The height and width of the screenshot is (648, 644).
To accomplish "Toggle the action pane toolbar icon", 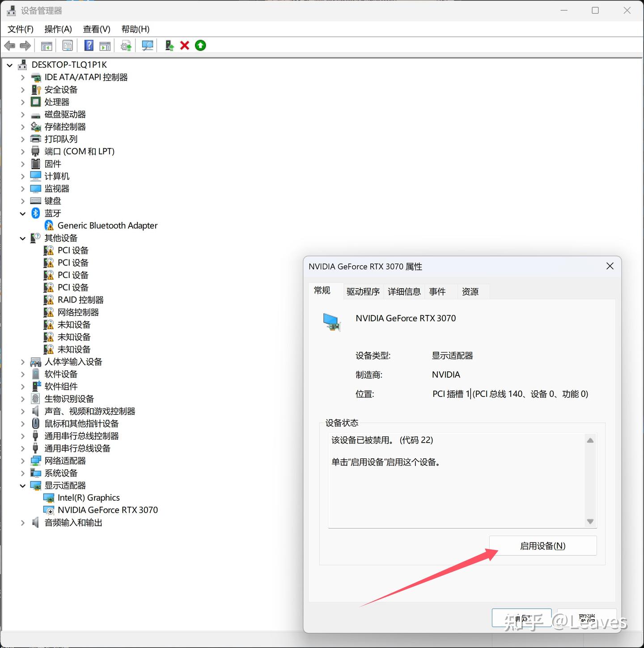I will [105, 46].
